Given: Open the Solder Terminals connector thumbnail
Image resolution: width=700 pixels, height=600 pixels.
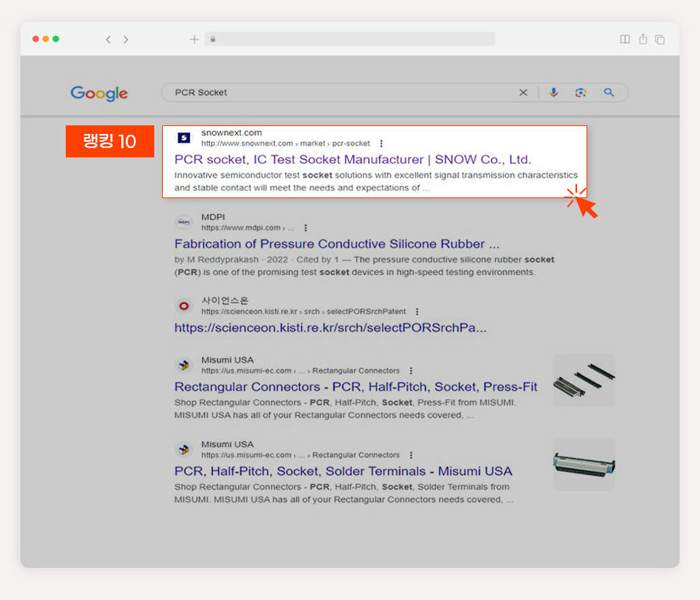Looking at the screenshot, I should 584,465.
